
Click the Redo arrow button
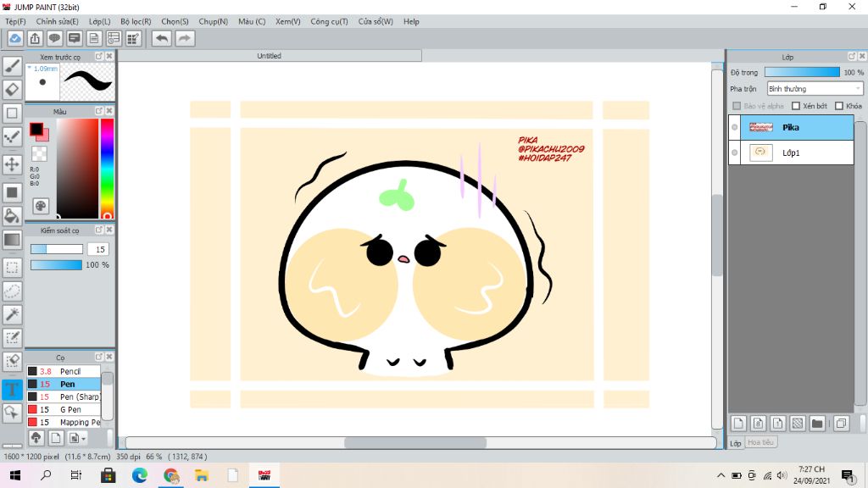185,38
